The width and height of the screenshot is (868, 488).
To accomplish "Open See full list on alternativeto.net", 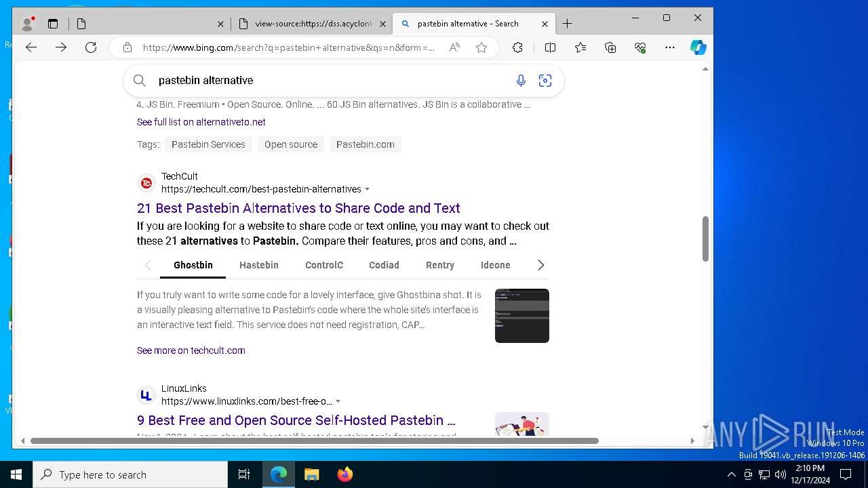I will coord(201,122).
